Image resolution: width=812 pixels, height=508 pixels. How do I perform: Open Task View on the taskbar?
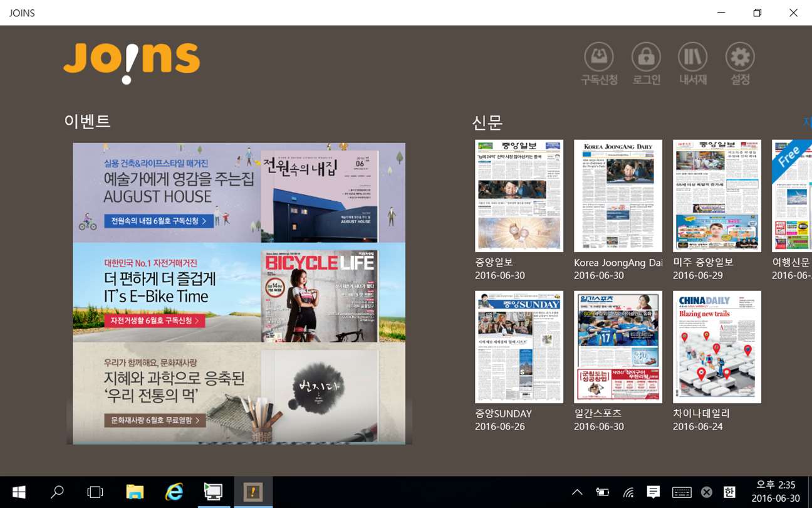(95, 492)
